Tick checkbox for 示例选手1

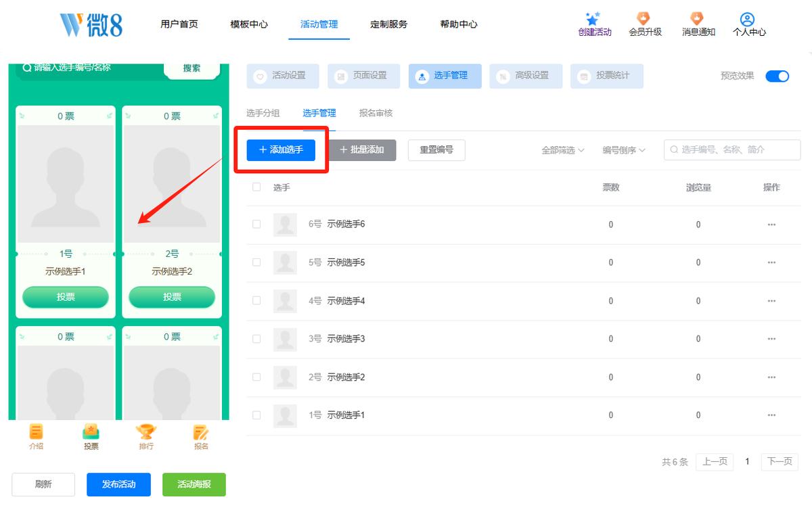click(256, 415)
